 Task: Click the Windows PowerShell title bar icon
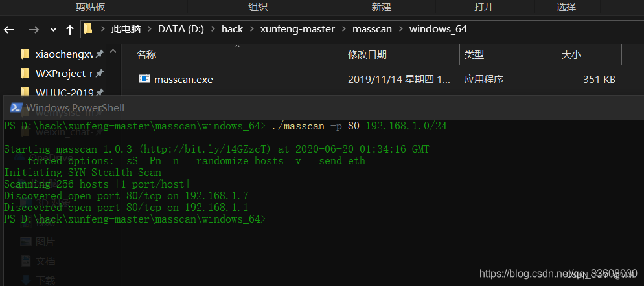[16, 107]
